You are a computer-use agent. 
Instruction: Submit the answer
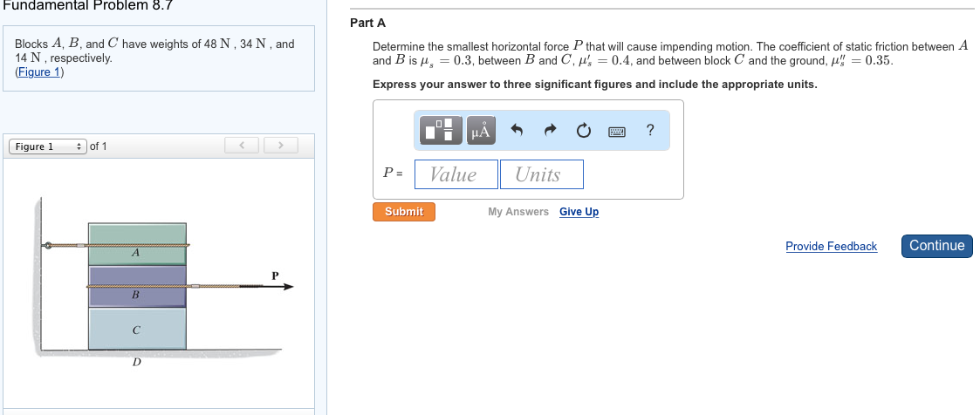click(404, 212)
